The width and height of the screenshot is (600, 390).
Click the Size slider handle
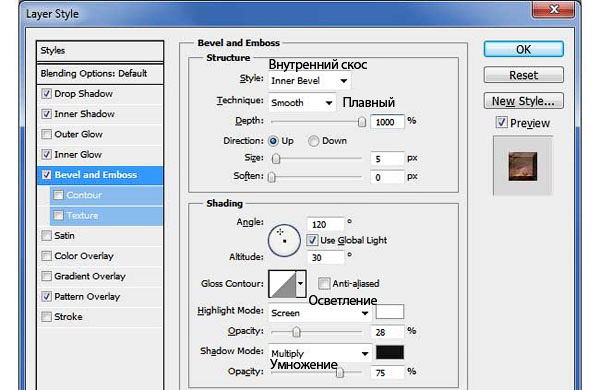coord(276,159)
